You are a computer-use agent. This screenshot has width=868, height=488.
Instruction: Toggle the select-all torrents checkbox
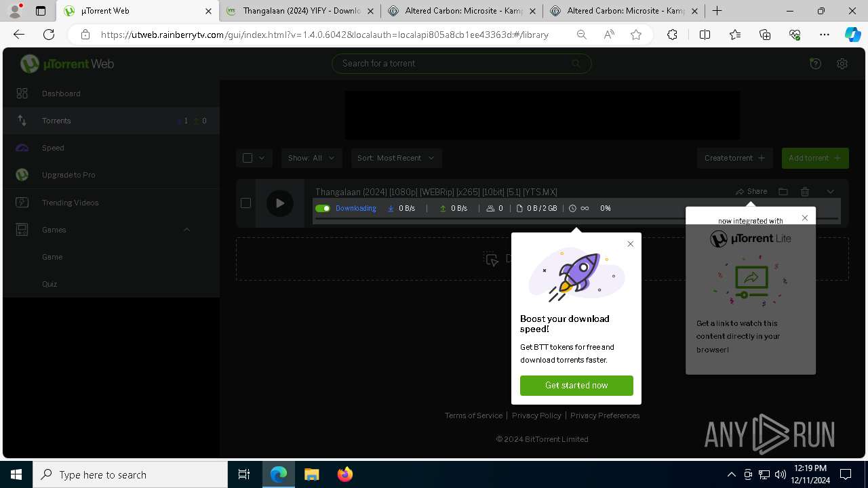(x=248, y=158)
